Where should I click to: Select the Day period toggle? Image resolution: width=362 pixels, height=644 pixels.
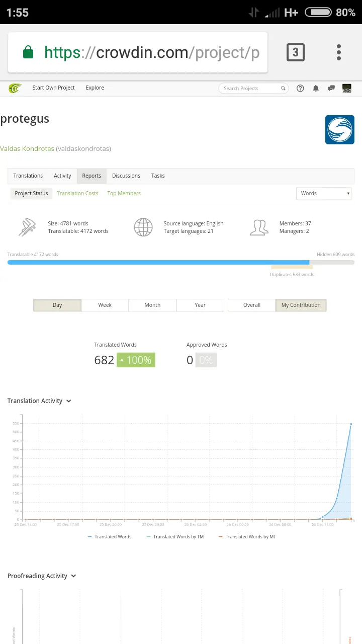[x=57, y=305]
